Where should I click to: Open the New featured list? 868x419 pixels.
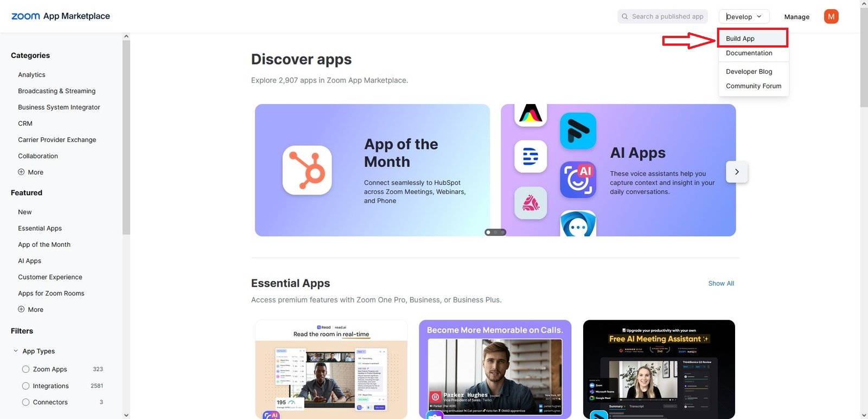25,212
